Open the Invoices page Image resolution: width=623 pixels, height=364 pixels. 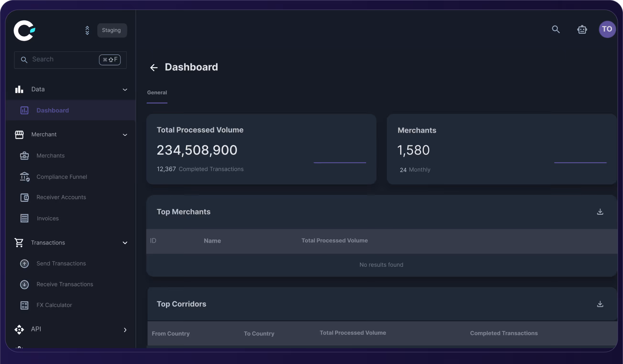(x=48, y=218)
